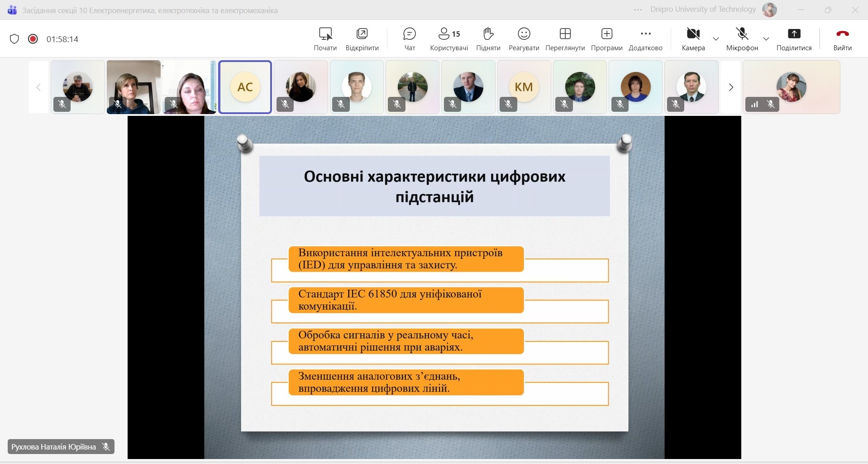Screen dimensions: 868x464
Task: Leave the meeting with Вийти
Action: click(842, 39)
